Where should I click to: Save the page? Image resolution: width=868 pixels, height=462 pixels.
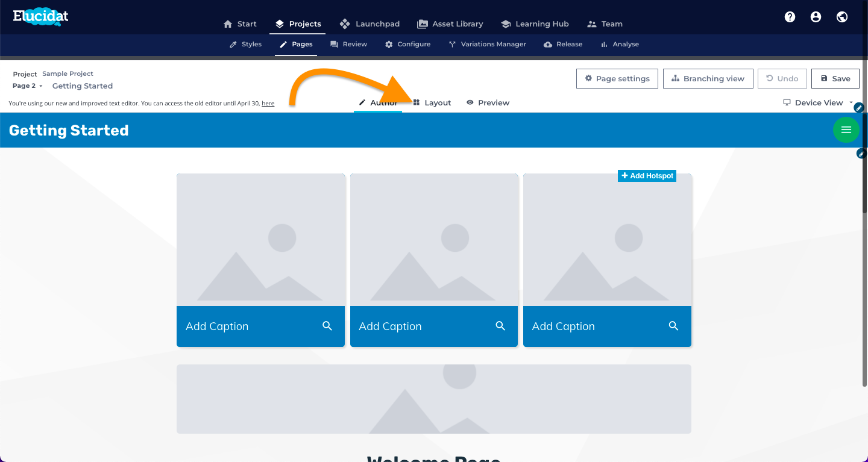pos(835,78)
